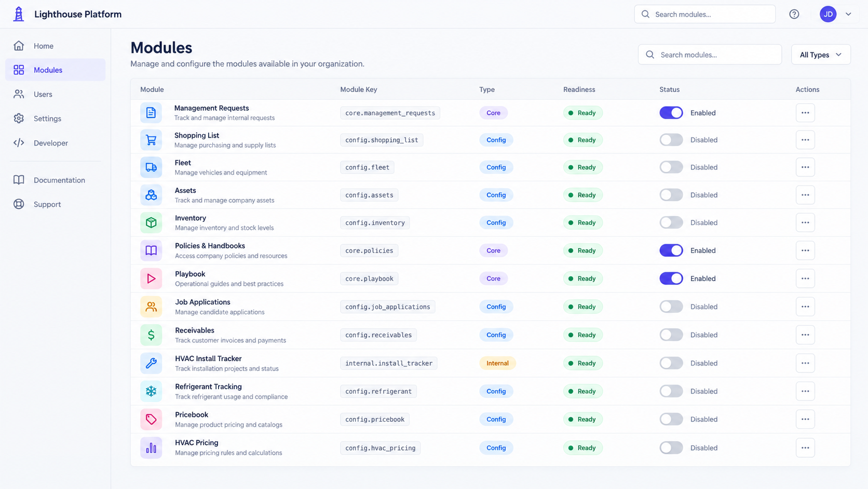Open Documentation link in sidebar
The image size is (868, 489).
pos(55,180)
